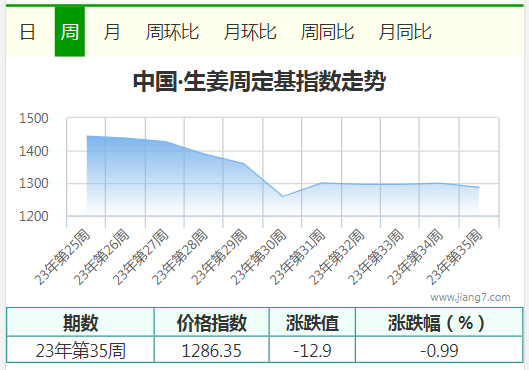Click the week 35 end point on chart
The image size is (529, 370).
tap(479, 187)
